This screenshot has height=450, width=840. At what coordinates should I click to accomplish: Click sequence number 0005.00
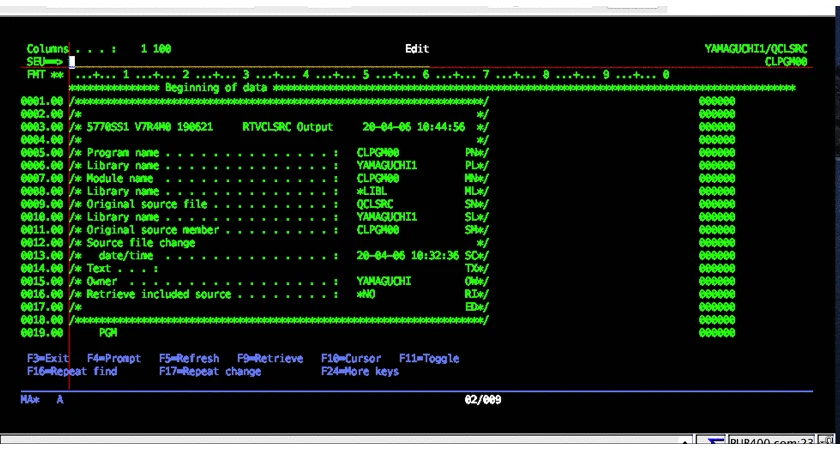click(x=42, y=153)
